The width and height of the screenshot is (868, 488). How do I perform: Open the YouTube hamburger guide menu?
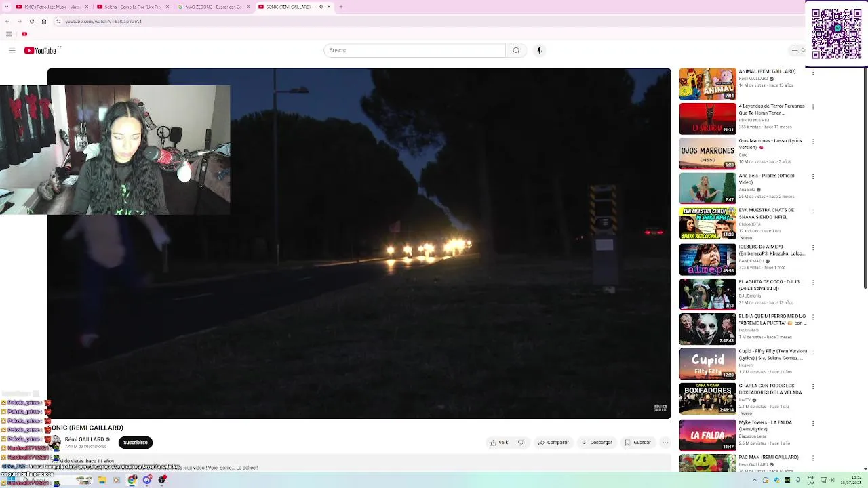[12, 50]
